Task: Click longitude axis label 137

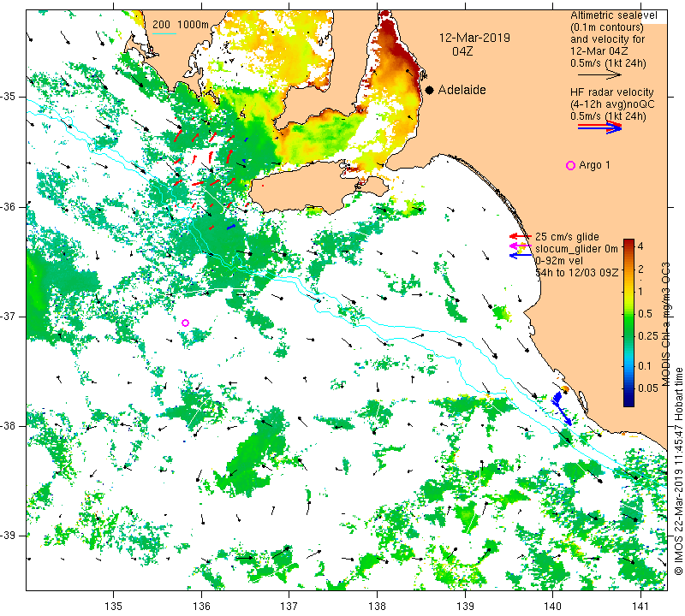Action: 289,606
